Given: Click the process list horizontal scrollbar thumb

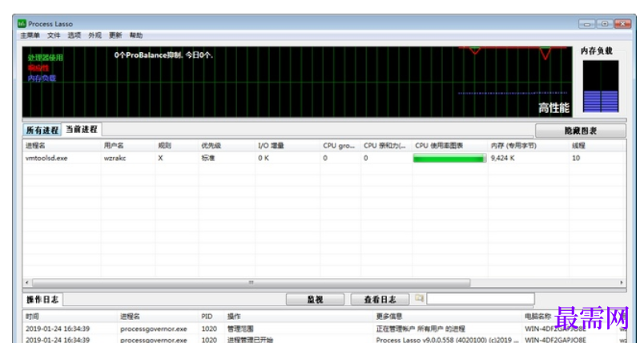Looking at the screenshot, I should coord(251,283).
